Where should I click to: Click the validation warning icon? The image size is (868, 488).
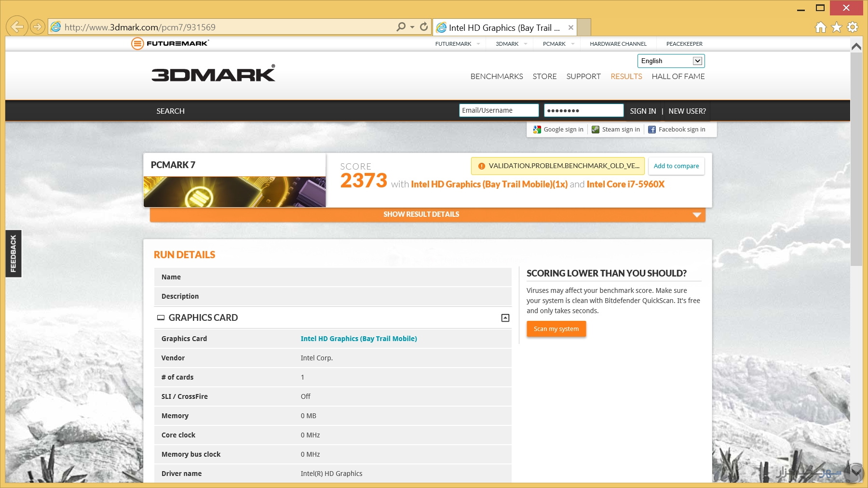tap(481, 166)
